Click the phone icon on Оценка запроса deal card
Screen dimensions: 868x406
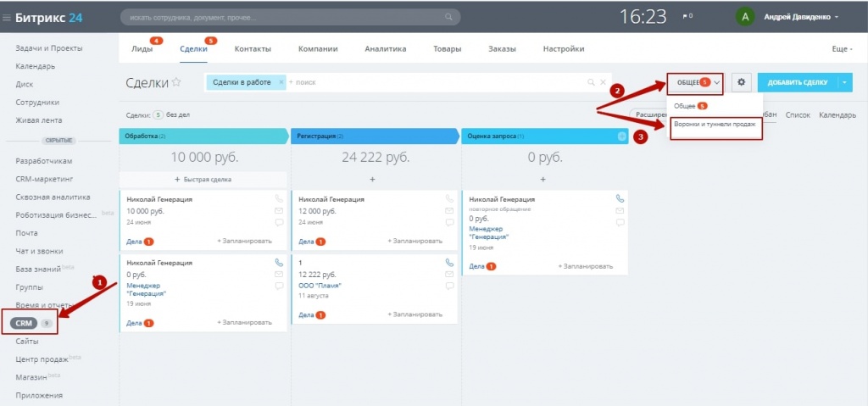click(x=620, y=198)
